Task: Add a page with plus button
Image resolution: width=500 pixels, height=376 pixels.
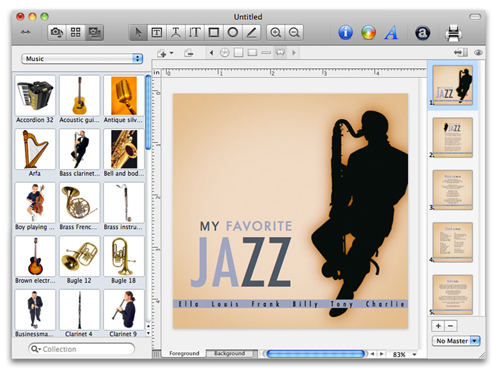Action: (x=438, y=326)
